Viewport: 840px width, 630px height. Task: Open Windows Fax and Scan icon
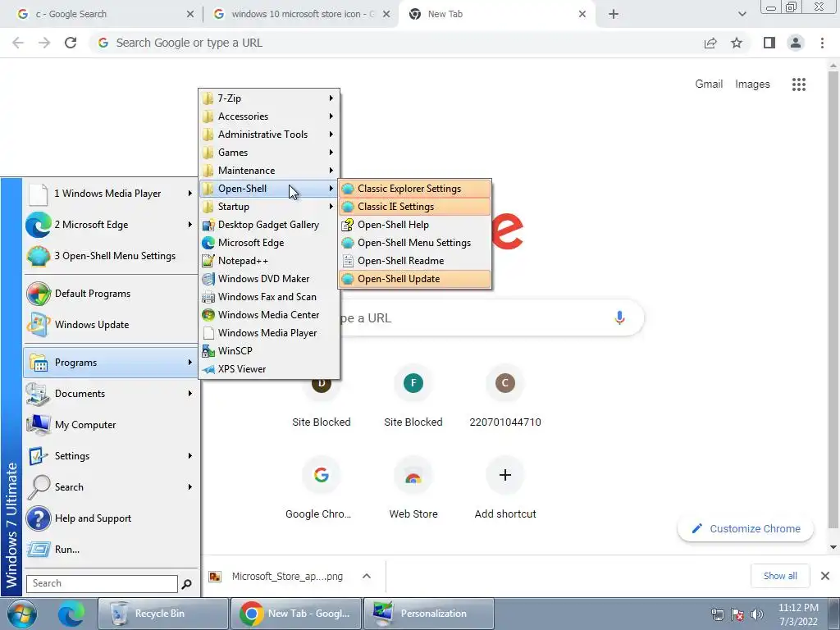coord(208,297)
